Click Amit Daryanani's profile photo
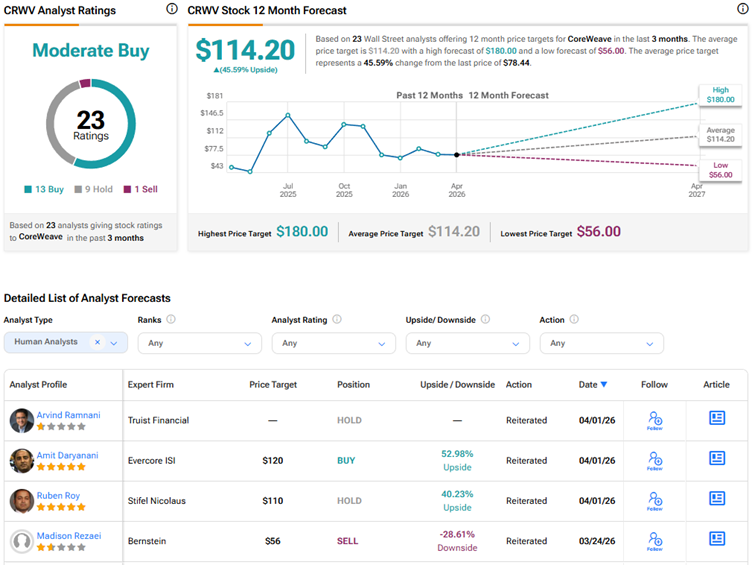Image resolution: width=752 pixels, height=565 pixels. click(22, 461)
